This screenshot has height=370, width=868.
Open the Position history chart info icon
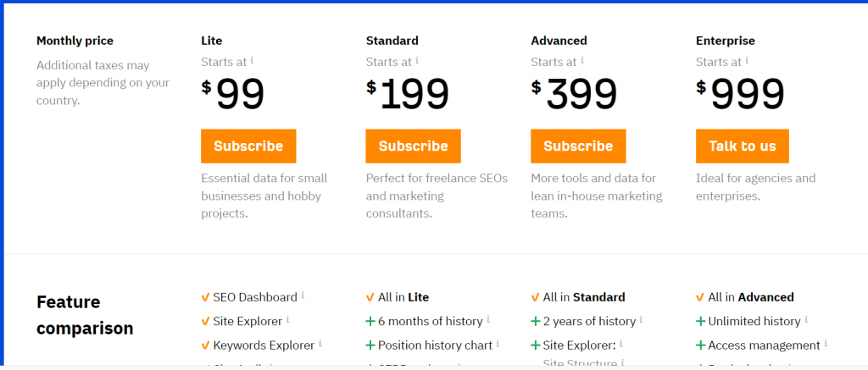499,344
